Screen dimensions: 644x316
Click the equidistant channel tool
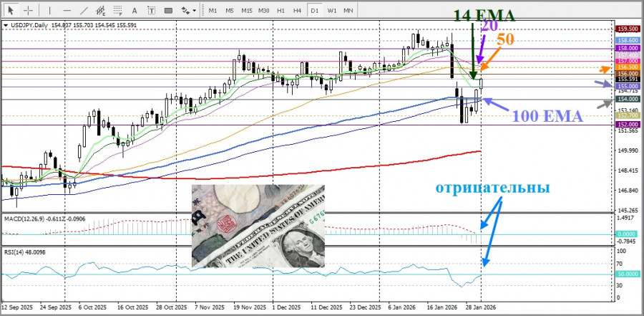click(102, 11)
